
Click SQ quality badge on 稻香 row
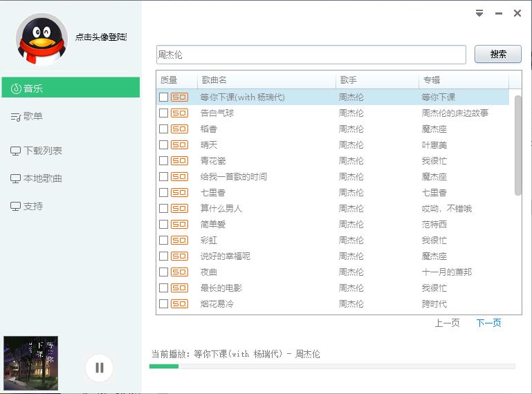[x=179, y=129]
